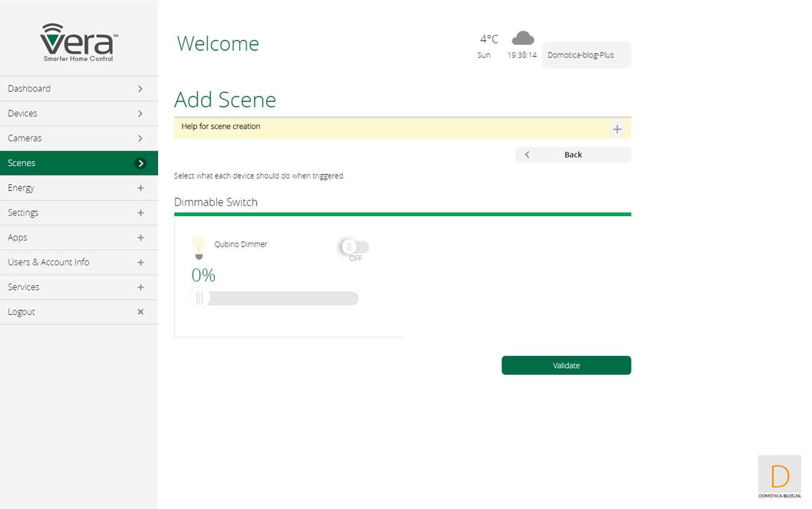Click the Logout X icon

tap(141, 312)
